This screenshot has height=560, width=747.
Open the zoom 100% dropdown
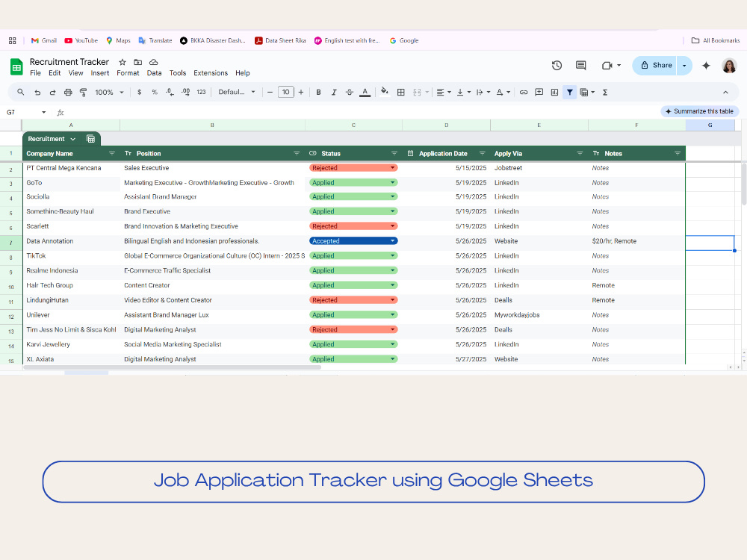coord(109,93)
